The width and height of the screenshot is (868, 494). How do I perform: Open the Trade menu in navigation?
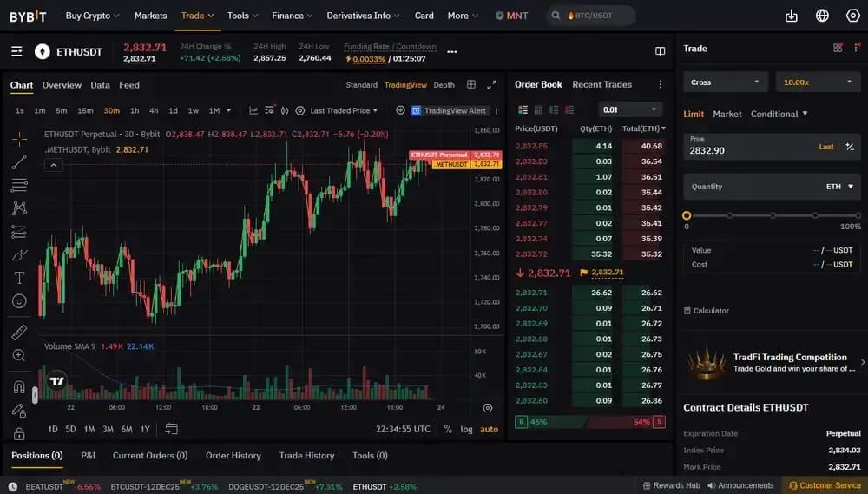point(198,16)
